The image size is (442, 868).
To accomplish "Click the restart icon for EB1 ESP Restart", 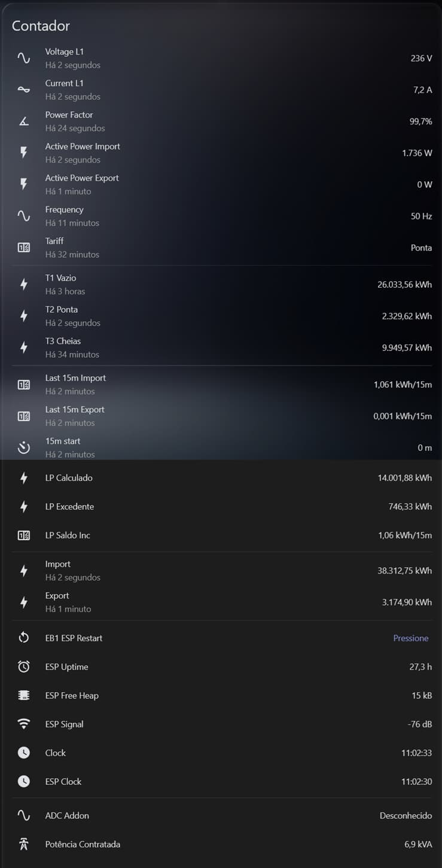I will point(24,638).
